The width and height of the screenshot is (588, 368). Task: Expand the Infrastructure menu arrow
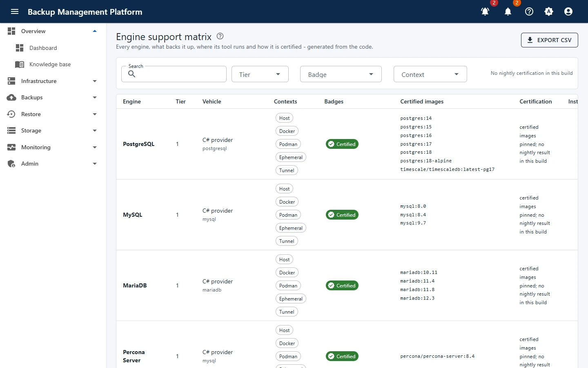pyautogui.click(x=95, y=81)
